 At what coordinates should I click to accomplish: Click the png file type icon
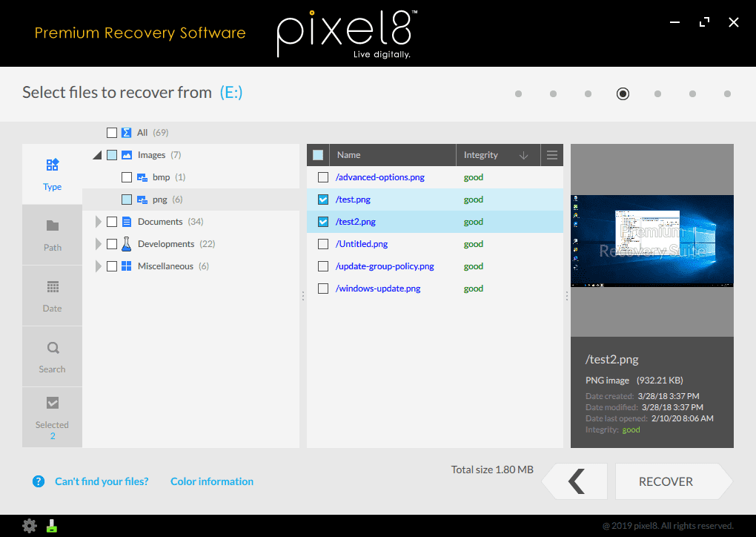[x=142, y=200]
